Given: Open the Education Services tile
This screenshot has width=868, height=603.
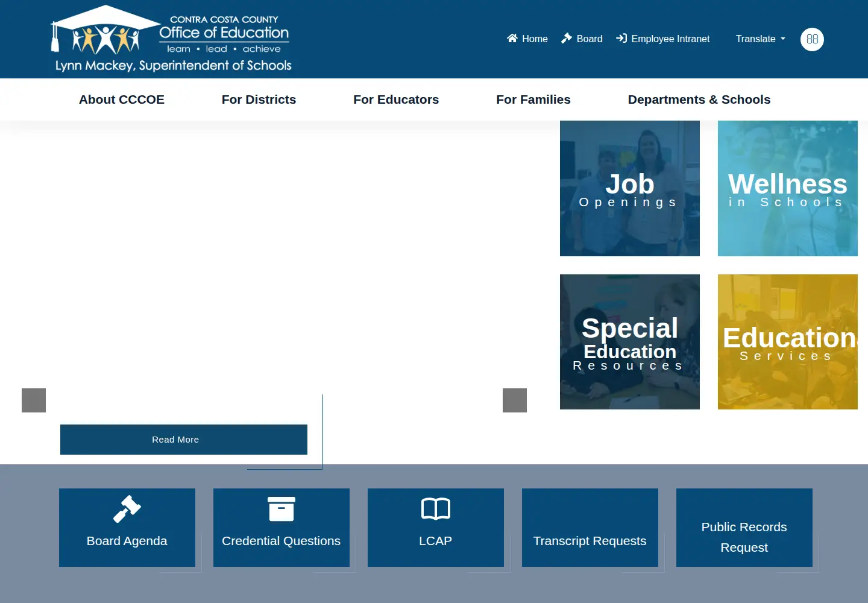Looking at the screenshot, I should coord(788,342).
